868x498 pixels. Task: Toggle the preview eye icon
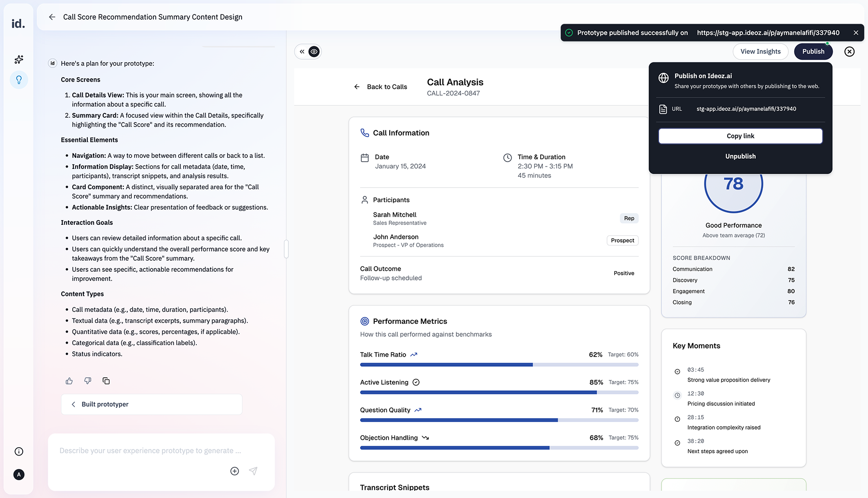[x=314, y=52]
